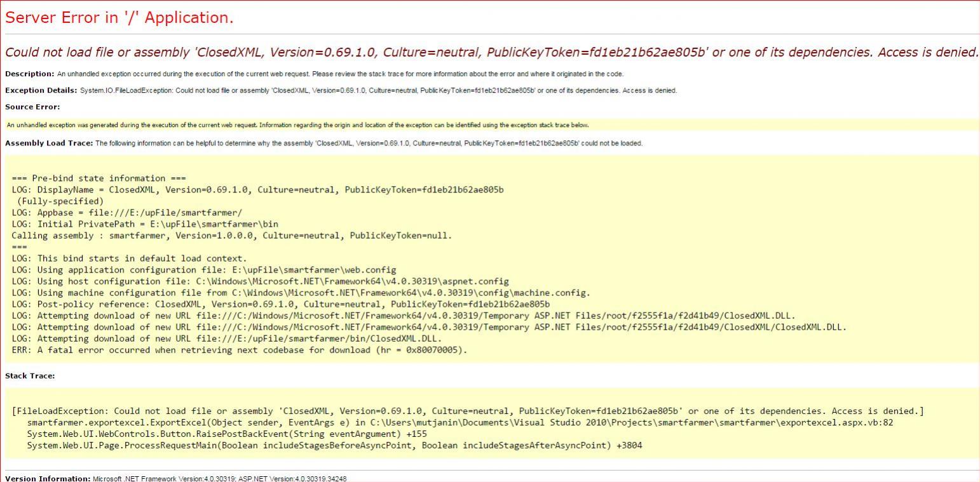980x482 pixels.
Task: Click the log line ending "f2d41b49/ClosedXML.DLL."
Action: point(404,316)
